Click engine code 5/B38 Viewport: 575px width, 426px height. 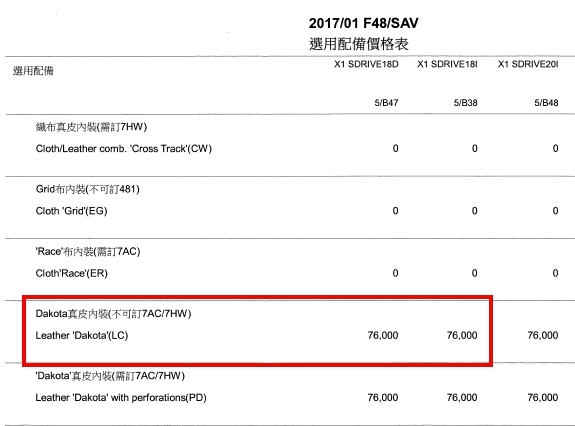(x=465, y=103)
